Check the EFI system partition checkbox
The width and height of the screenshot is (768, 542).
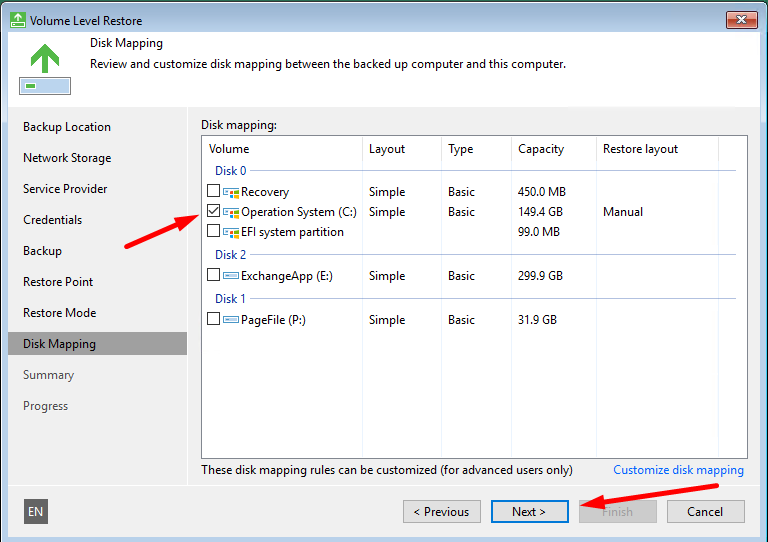pos(213,231)
